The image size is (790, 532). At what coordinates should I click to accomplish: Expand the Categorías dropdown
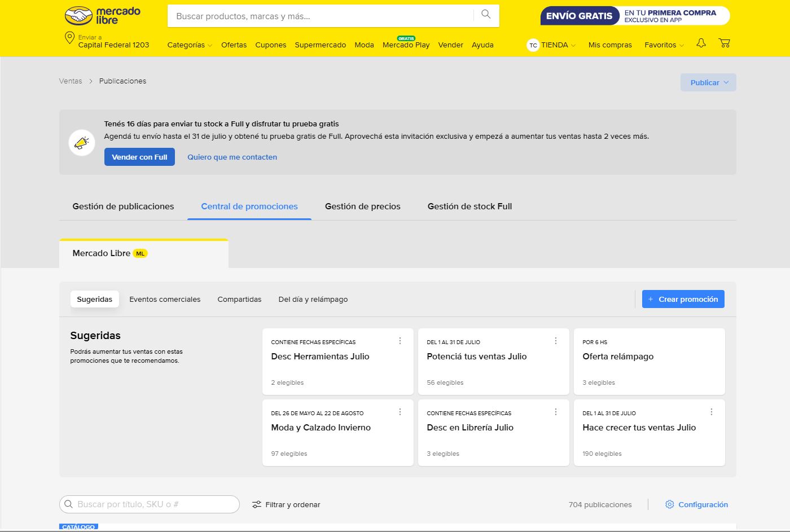click(x=189, y=45)
